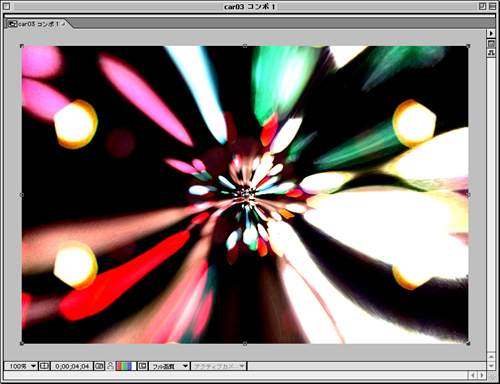Screen dimensions: 500x384
Task: Open the フル画質 resolution dropdown
Action: [169, 366]
